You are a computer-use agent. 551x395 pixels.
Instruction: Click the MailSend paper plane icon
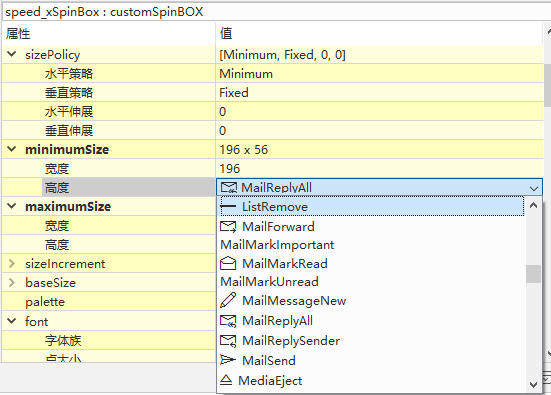(227, 360)
